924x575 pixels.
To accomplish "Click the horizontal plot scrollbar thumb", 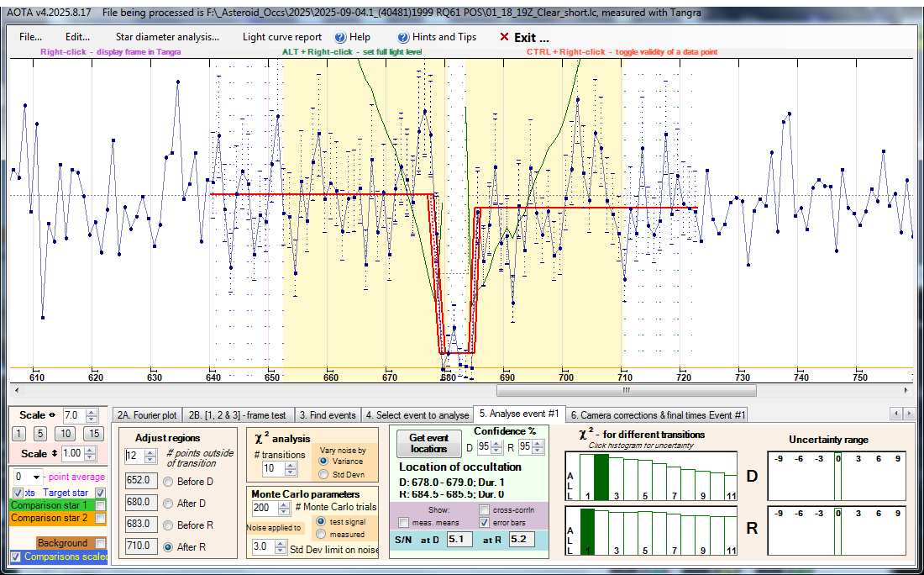I will (x=626, y=390).
